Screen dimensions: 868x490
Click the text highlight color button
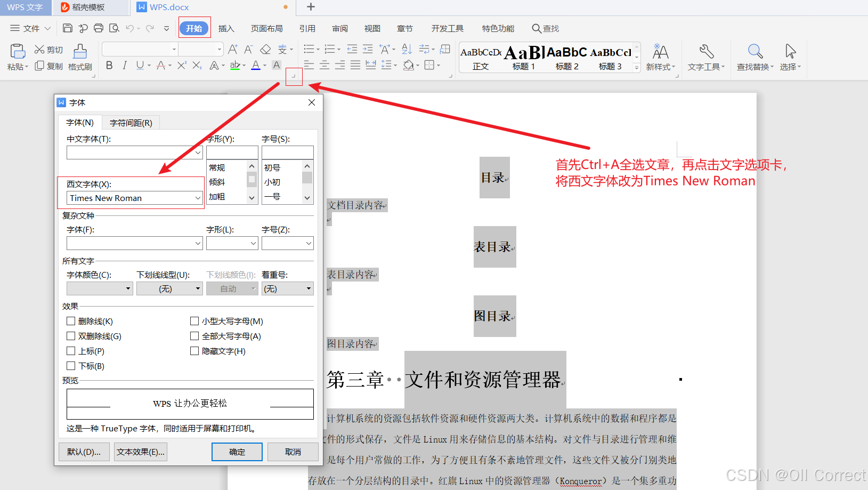(234, 65)
